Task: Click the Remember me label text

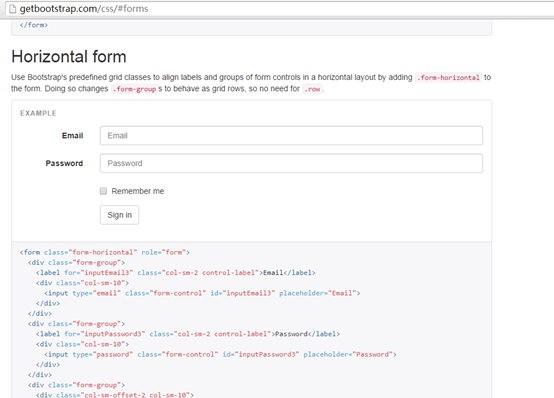Action: point(138,191)
